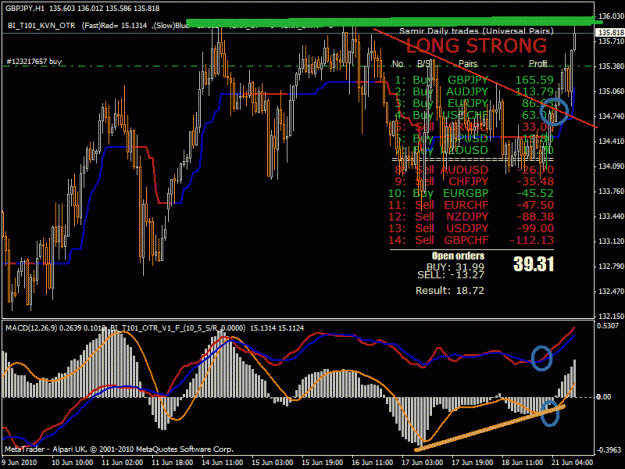Click the 132.470 price axis label

pyautogui.click(x=611, y=291)
